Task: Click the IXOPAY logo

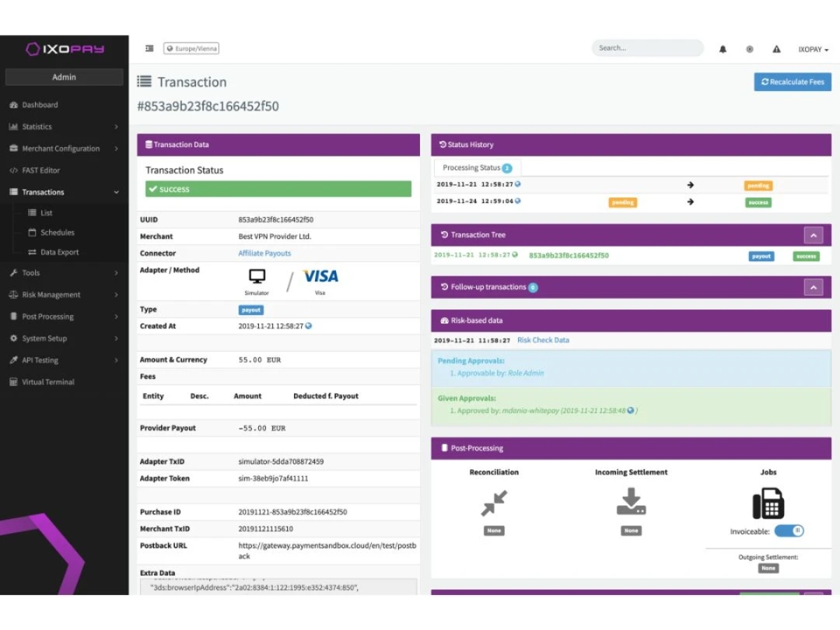Action: click(64, 49)
